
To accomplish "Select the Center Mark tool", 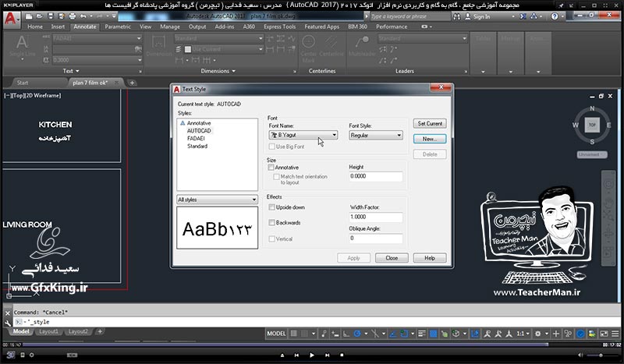I will [308, 48].
